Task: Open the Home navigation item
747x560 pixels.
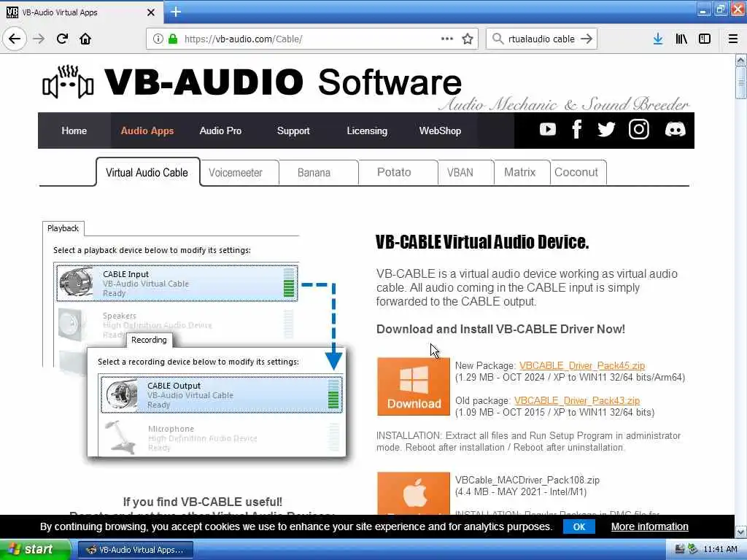Action: (x=74, y=131)
